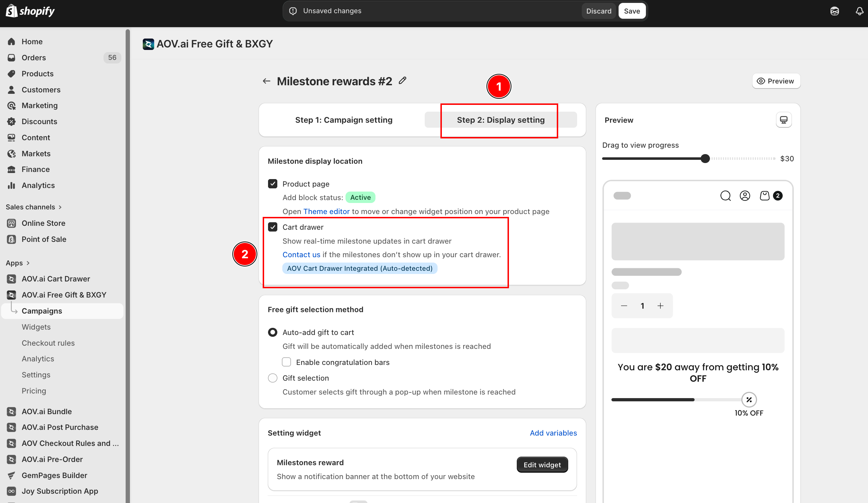Discard the unsaved changes
This screenshot has width=868, height=503.
(599, 11)
